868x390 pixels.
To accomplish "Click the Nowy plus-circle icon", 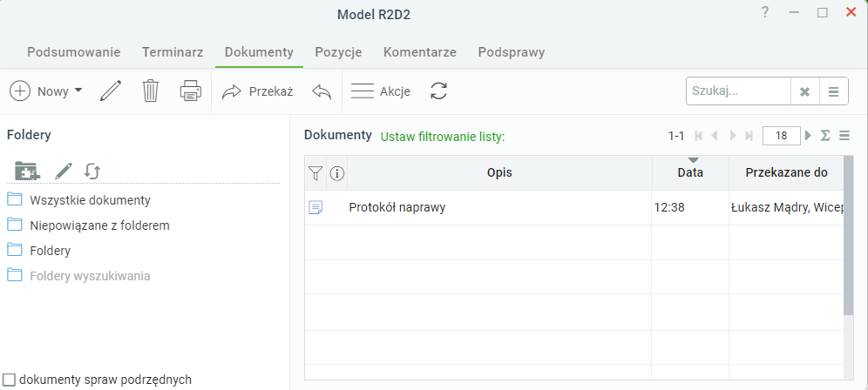I will tap(20, 91).
